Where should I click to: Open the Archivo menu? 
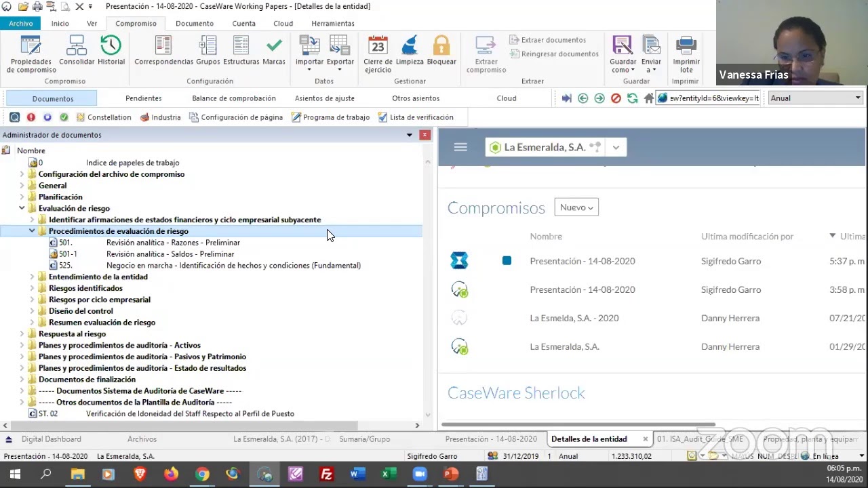point(20,23)
